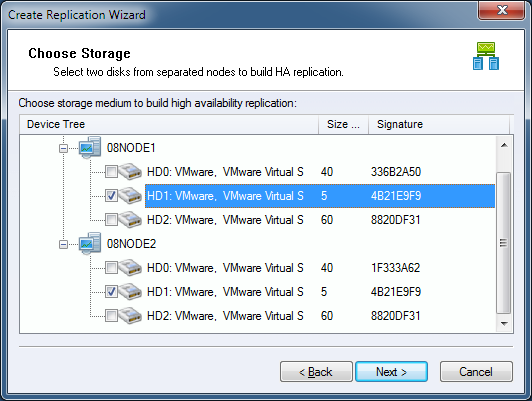Sort by the Size column header
This screenshot has height=401, width=532.
[x=343, y=124]
